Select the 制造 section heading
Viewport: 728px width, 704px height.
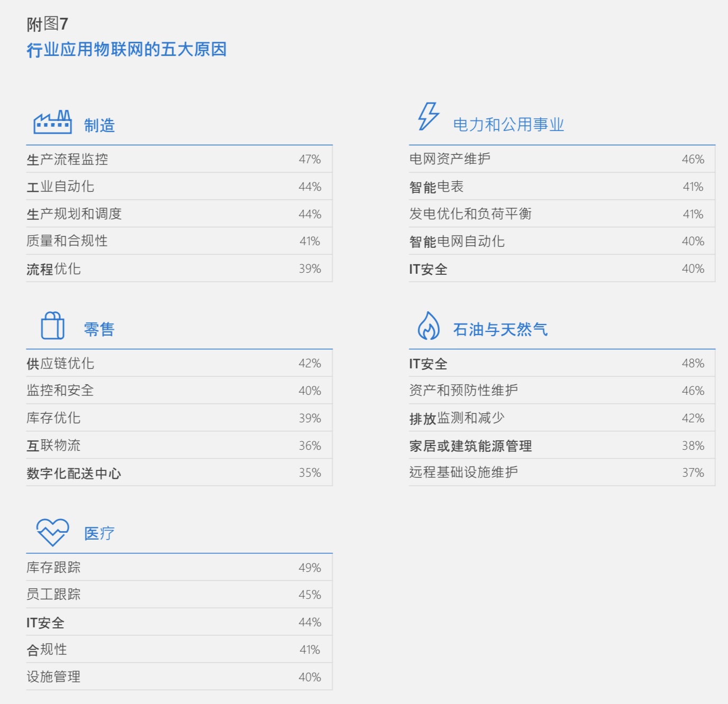coord(99,125)
